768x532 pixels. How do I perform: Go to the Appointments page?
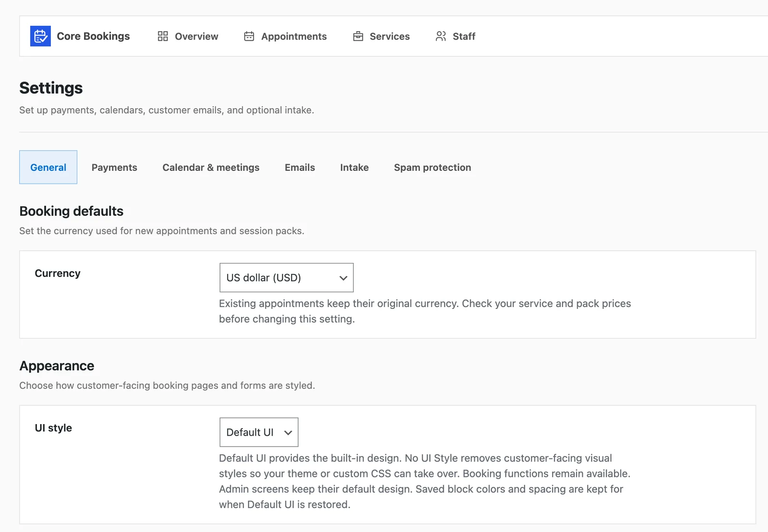coord(285,36)
